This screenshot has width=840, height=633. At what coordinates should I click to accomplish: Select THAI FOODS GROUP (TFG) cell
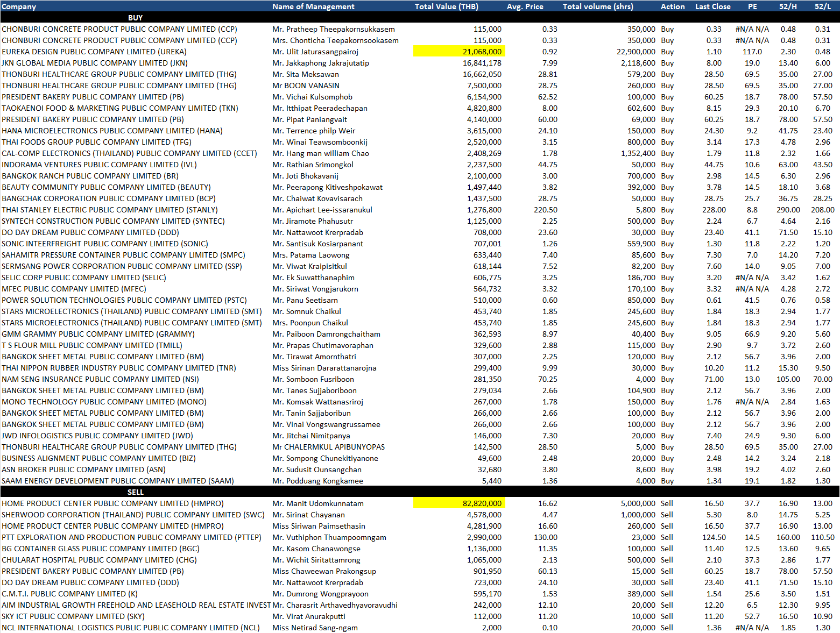[96, 142]
